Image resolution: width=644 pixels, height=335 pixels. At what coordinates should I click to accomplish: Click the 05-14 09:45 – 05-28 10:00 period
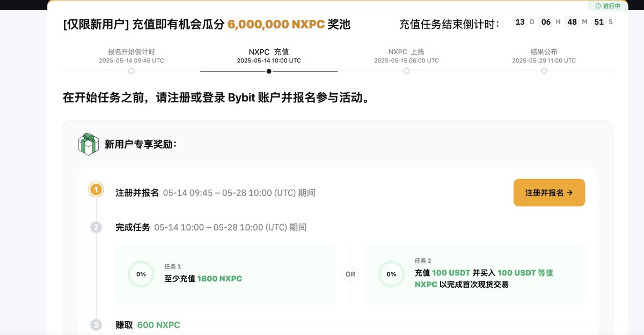[x=239, y=192]
